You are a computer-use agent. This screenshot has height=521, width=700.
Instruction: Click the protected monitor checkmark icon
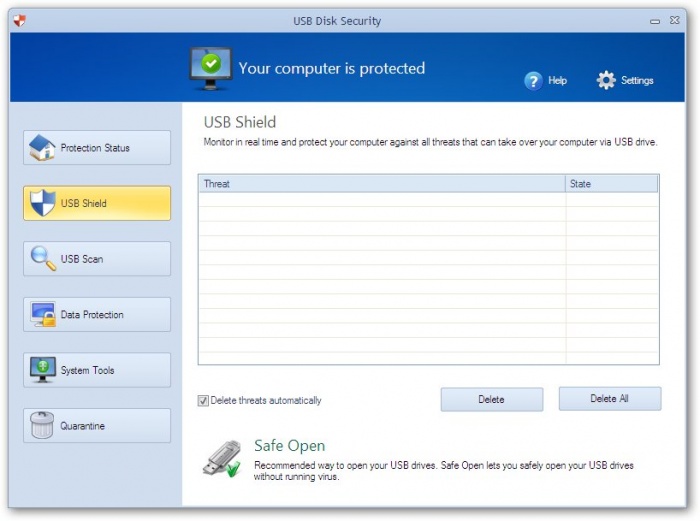tap(211, 69)
